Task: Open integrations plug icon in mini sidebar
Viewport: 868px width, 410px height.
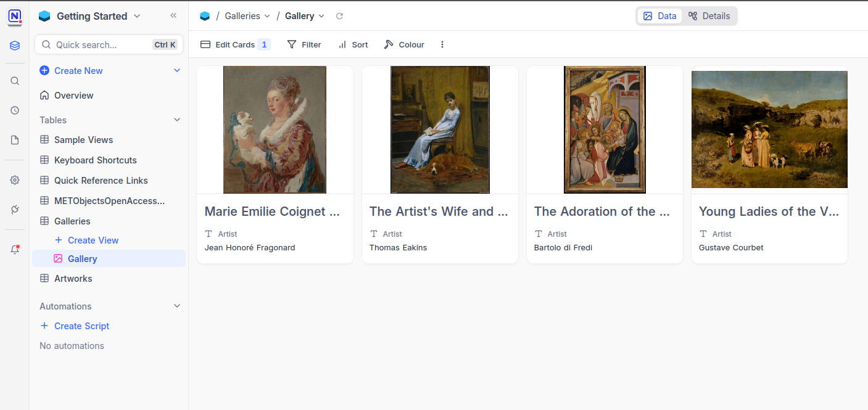Action: (x=15, y=210)
